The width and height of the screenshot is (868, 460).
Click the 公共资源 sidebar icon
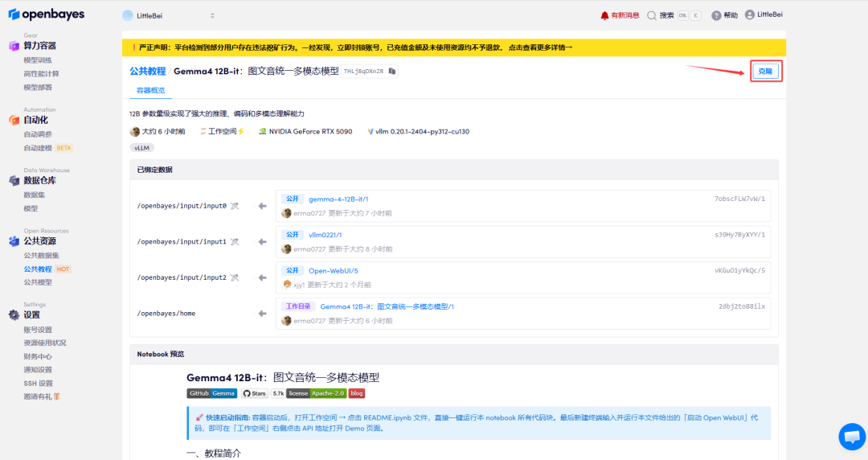pos(14,241)
